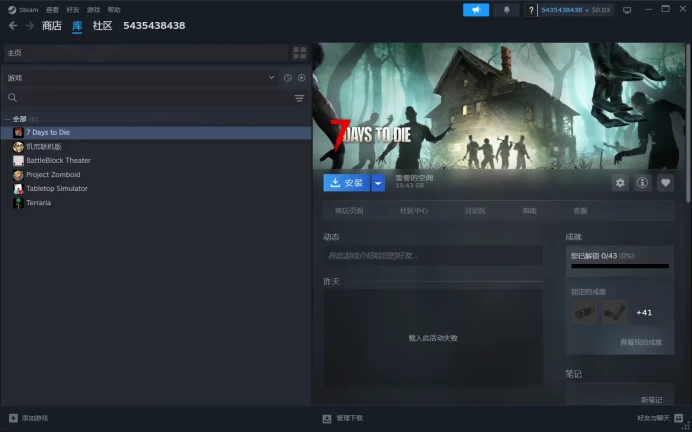692x432 pixels.
Task: Open the 指南 link
Action: click(x=530, y=211)
